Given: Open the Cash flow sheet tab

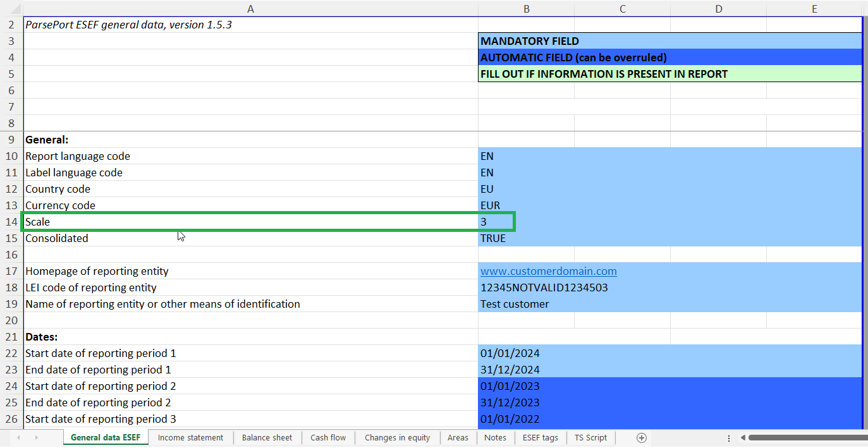Looking at the screenshot, I should click(328, 437).
